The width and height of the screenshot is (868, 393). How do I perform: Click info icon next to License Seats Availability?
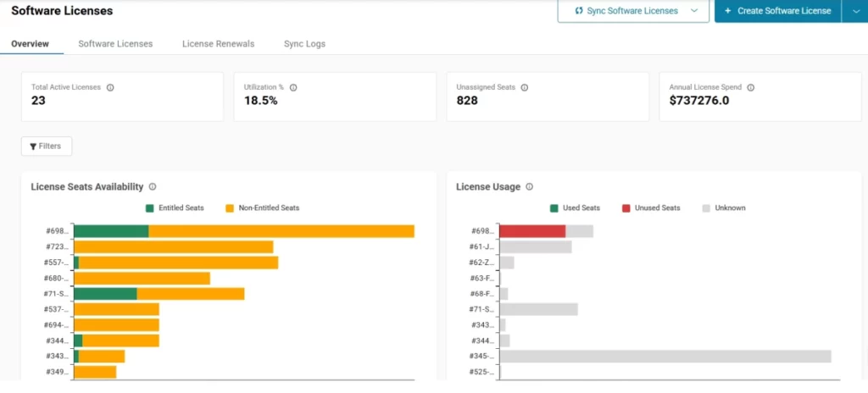point(153,186)
